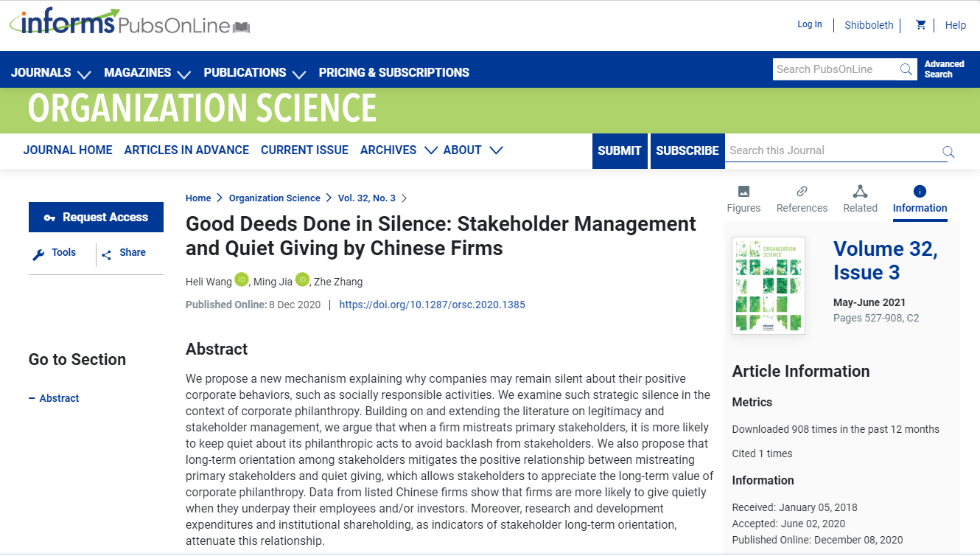Click the PubsOnLine search magnifier icon
Image resolution: width=980 pixels, height=556 pixels.
[906, 69]
